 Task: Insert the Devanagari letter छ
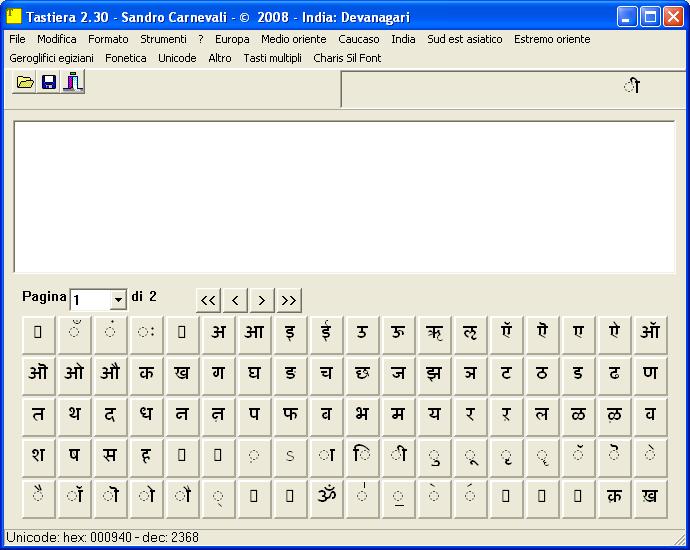click(x=363, y=376)
